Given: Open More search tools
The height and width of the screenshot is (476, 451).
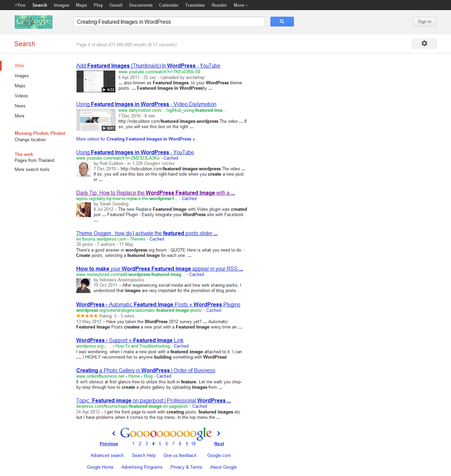Looking at the screenshot, I should coord(32,169).
